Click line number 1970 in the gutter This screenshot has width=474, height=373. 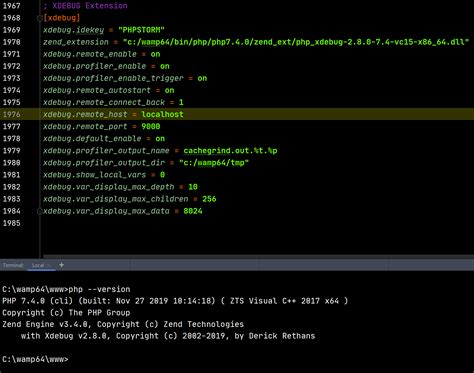12,42
